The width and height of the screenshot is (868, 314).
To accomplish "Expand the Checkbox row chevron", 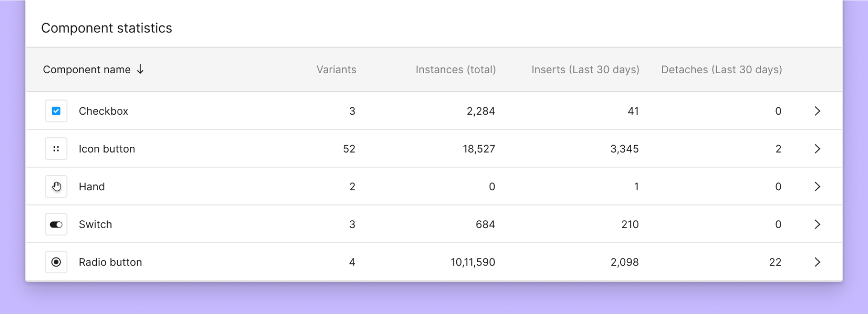I will [817, 111].
